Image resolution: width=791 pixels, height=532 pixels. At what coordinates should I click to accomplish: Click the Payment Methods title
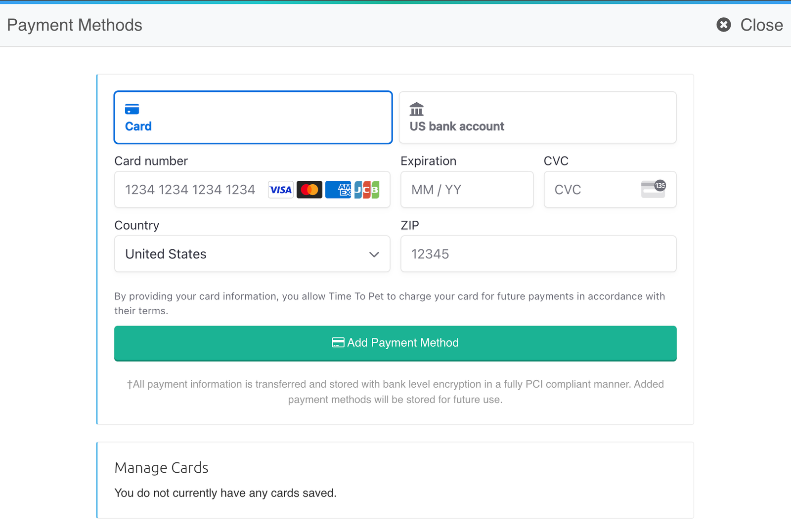click(x=75, y=25)
